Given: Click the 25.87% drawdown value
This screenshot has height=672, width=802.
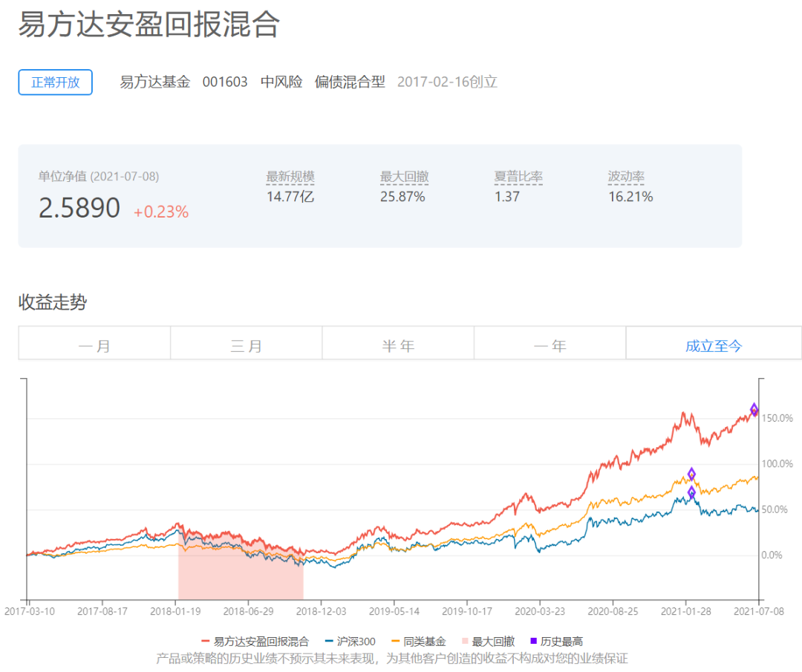Looking at the screenshot, I should pos(402,197).
